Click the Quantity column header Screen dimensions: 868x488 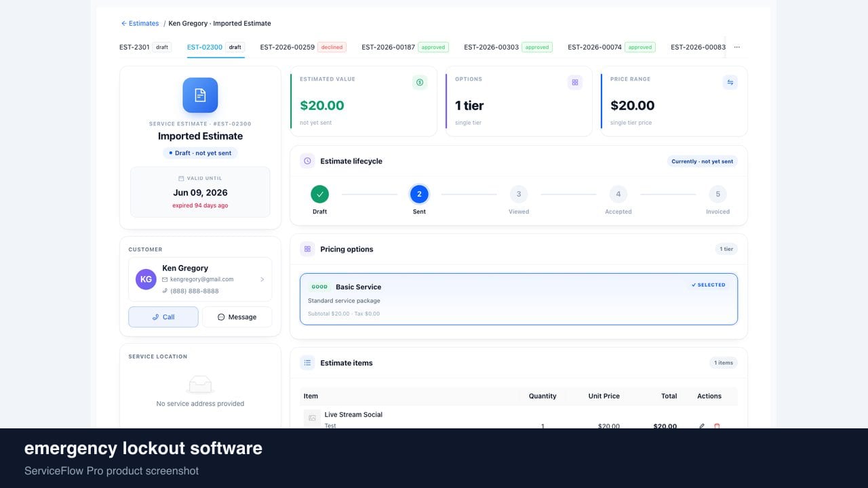point(542,396)
